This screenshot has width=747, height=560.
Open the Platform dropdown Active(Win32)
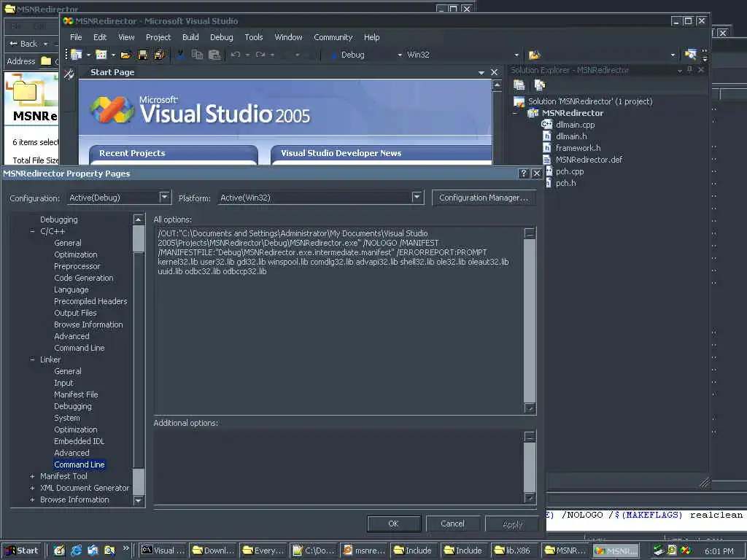pyautogui.click(x=417, y=197)
